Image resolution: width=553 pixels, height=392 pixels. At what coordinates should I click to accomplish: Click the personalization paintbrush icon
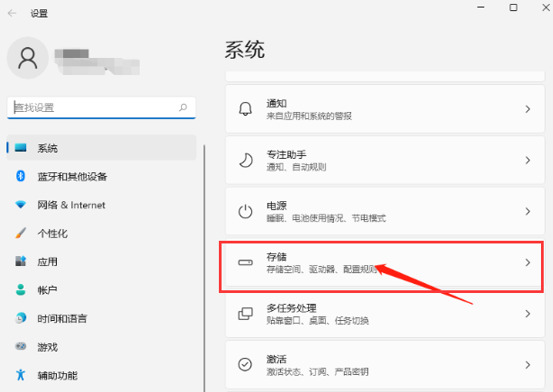(x=20, y=233)
